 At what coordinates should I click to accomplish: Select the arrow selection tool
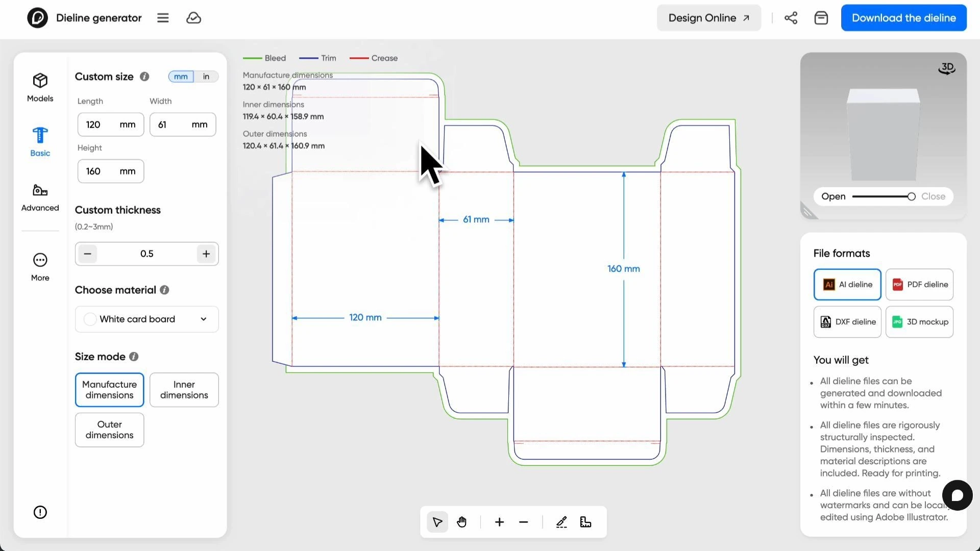pyautogui.click(x=437, y=522)
